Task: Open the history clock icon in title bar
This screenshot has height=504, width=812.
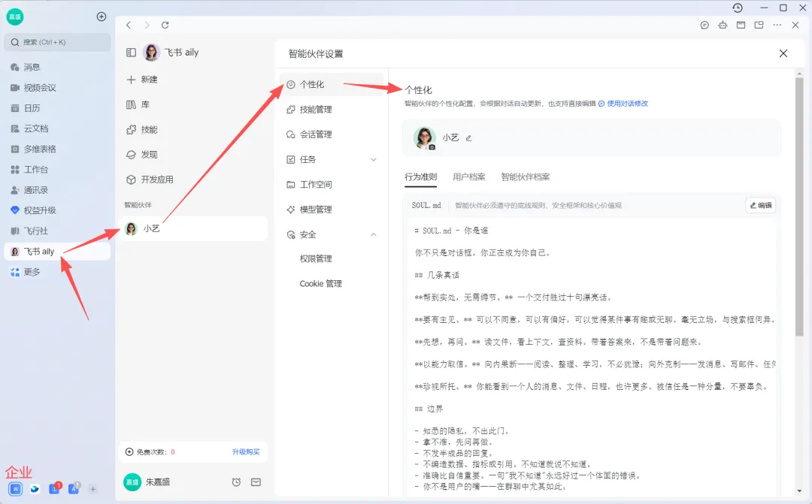Action: point(738,8)
